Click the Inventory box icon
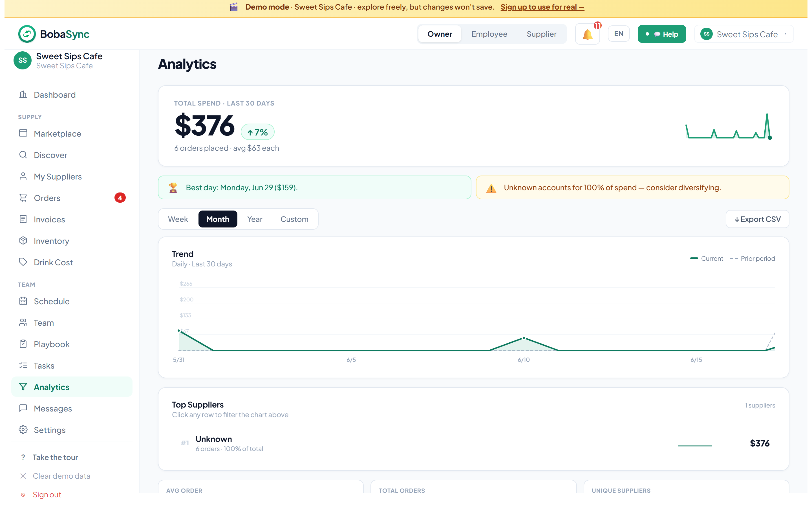Image resolution: width=812 pixels, height=508 pixels. pyautogui.click(x=23, y=240)
